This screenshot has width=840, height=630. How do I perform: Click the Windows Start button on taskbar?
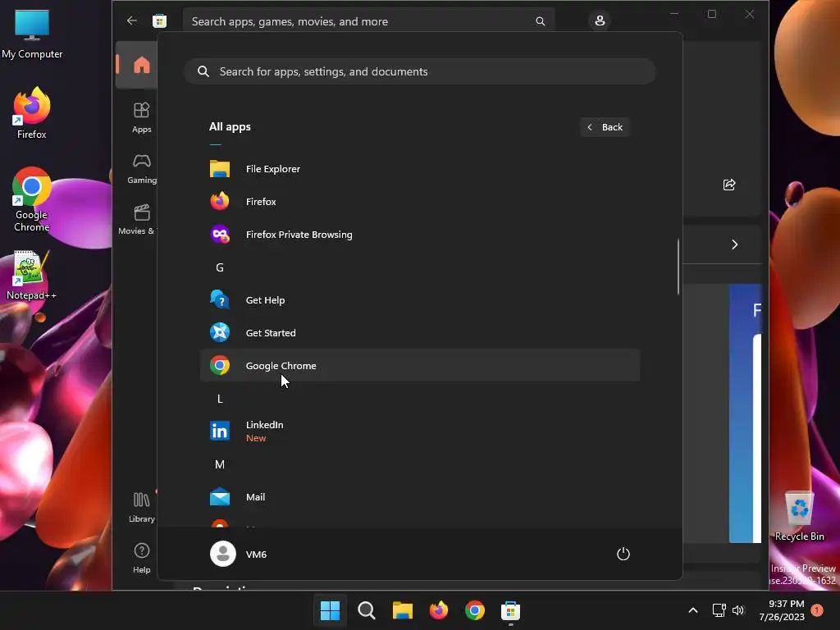[330, 610]
